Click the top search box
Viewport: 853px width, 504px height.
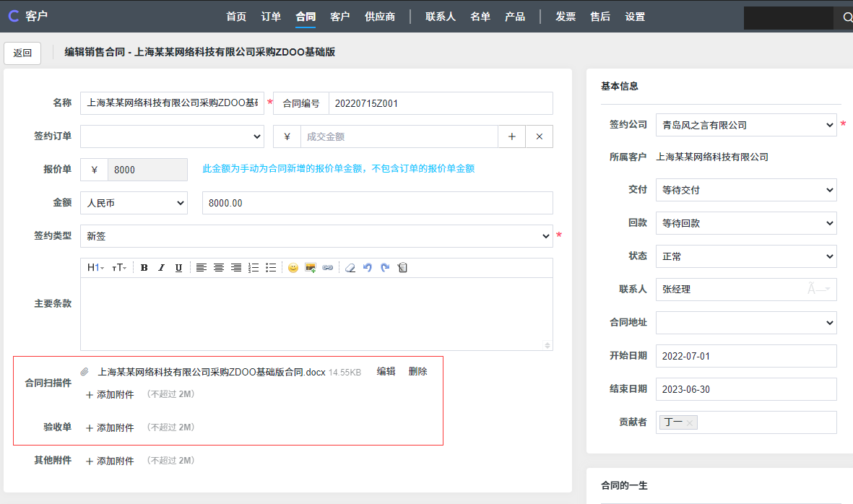[x=788, y=17]
